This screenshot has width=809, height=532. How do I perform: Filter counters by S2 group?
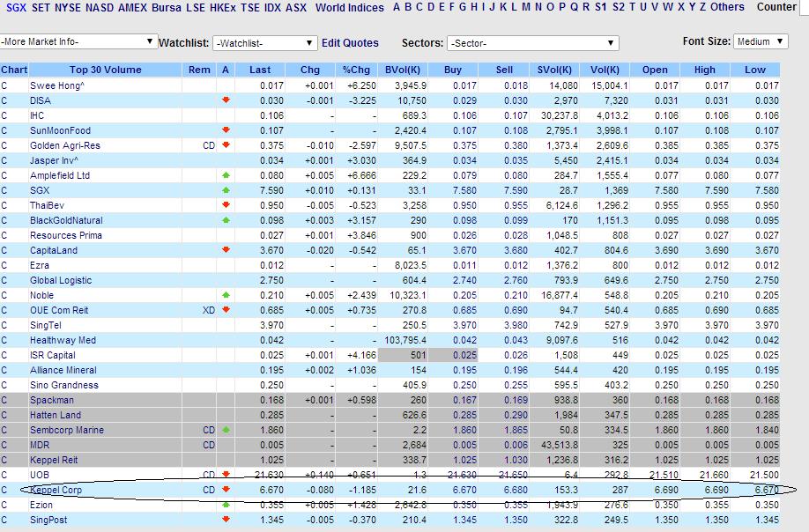618,7
